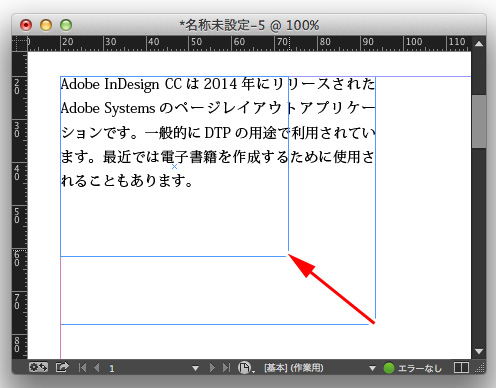
Task: Go to last page button
Action: point(226,368)
